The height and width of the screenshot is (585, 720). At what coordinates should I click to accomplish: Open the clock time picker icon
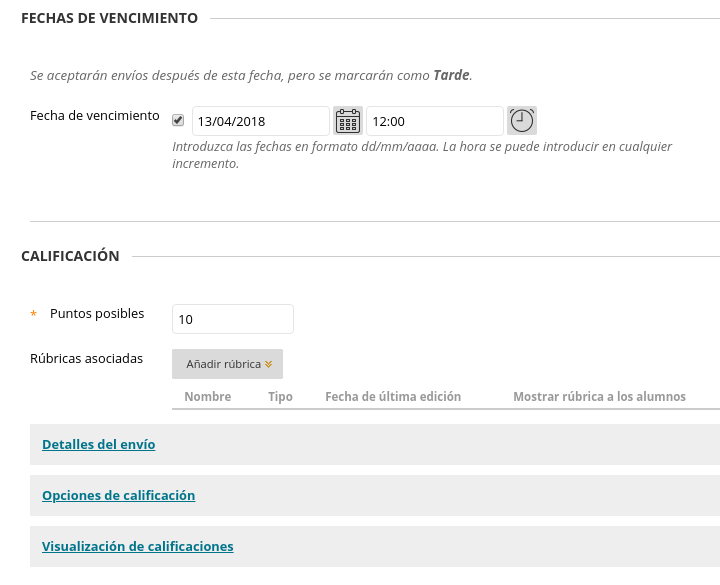[521, 121]
